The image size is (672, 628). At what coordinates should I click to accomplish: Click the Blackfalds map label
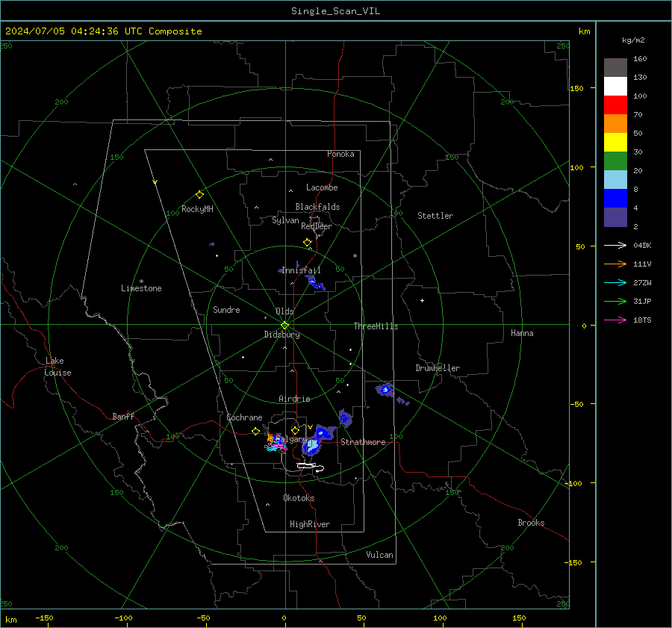[317, 207]
